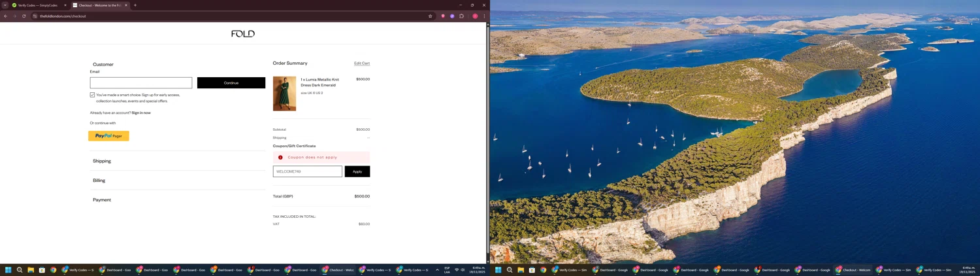This screenshot has width=980, height=276.
Task: Apply the coupon code
Action: point(357,171)
